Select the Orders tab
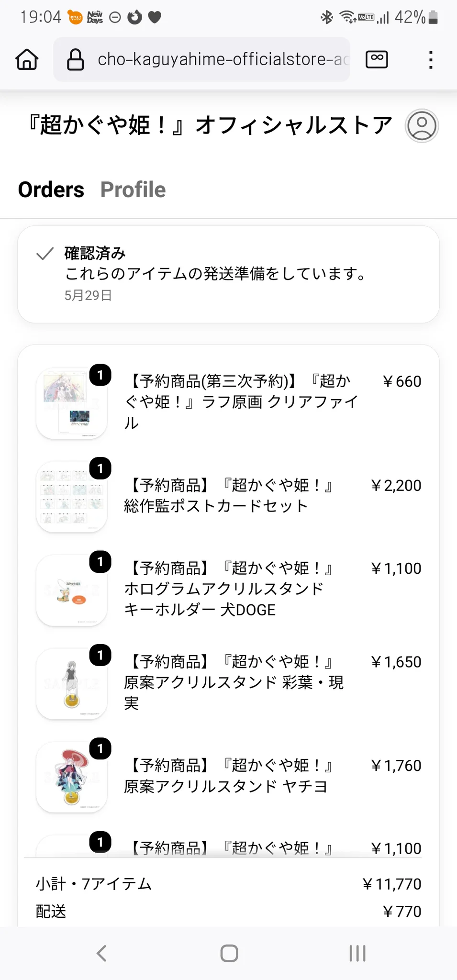This screenshot has height=980, width=457. tap(51, 189)
